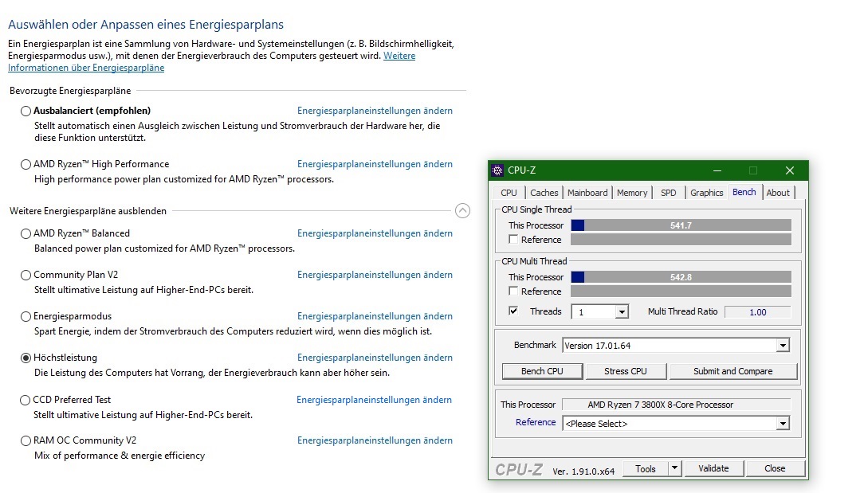This screenshot has width=868, height=493.
Task: Select the Bench tab
Action: (x=744, y=192)
